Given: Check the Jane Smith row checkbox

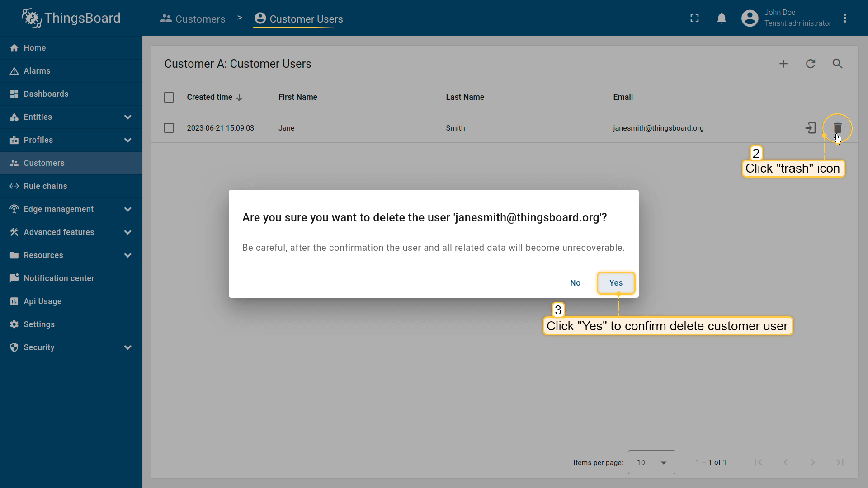Looking at the screenshot, I should (169, 128).
